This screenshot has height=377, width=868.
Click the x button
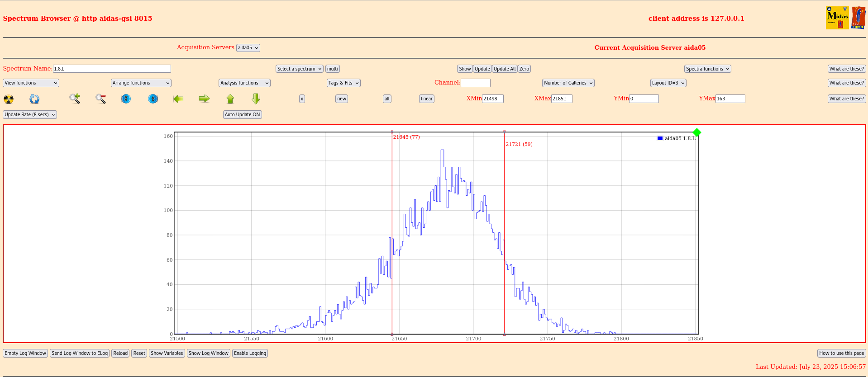[302, 99]
